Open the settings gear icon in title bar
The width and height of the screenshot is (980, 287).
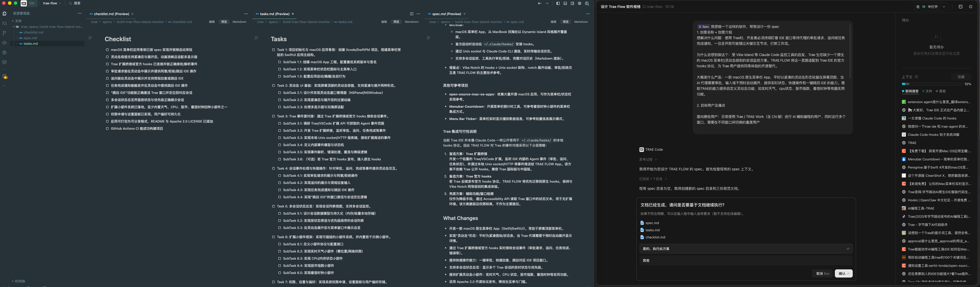pyautogui.click(x=579, y=3)
